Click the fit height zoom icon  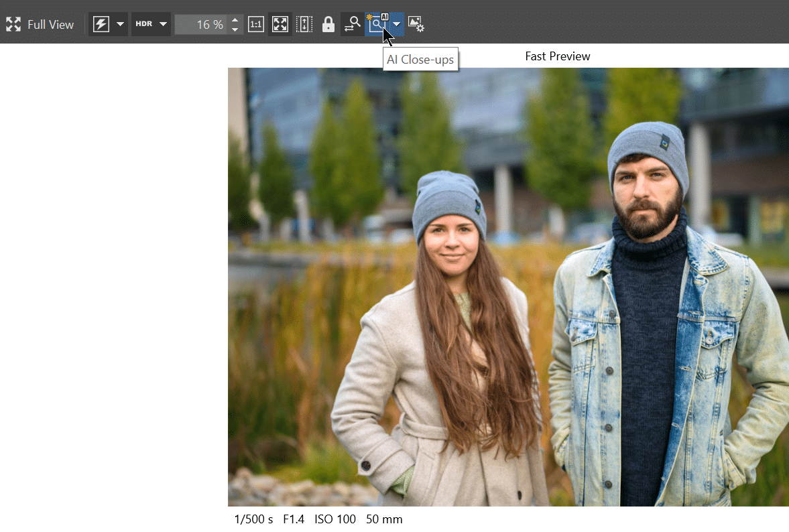304,25
